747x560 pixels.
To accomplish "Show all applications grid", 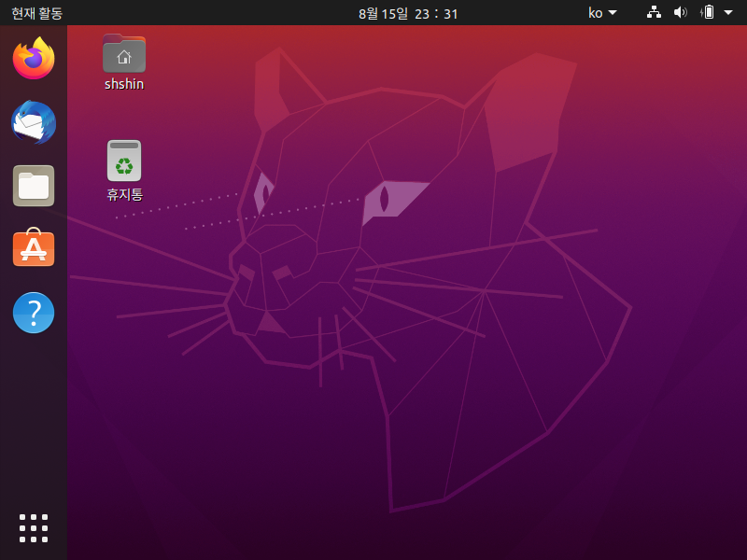I will (34, 528).
